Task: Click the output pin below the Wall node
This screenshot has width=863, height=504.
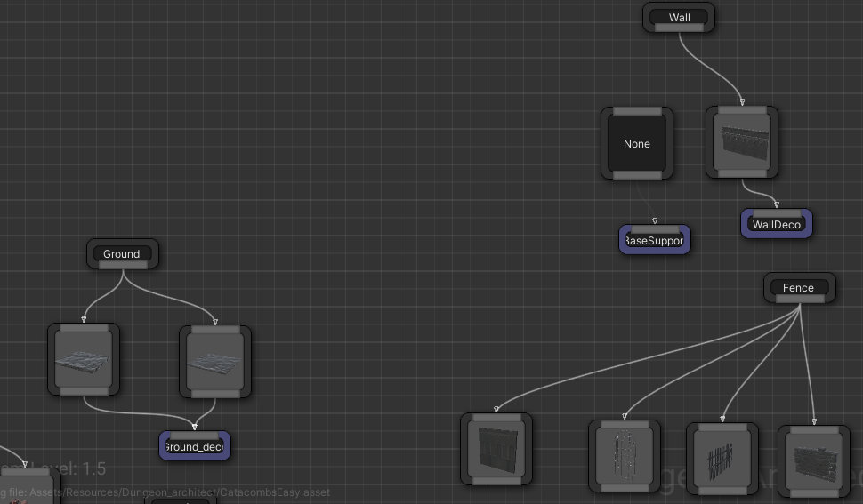Action: [x=679, y=28]
